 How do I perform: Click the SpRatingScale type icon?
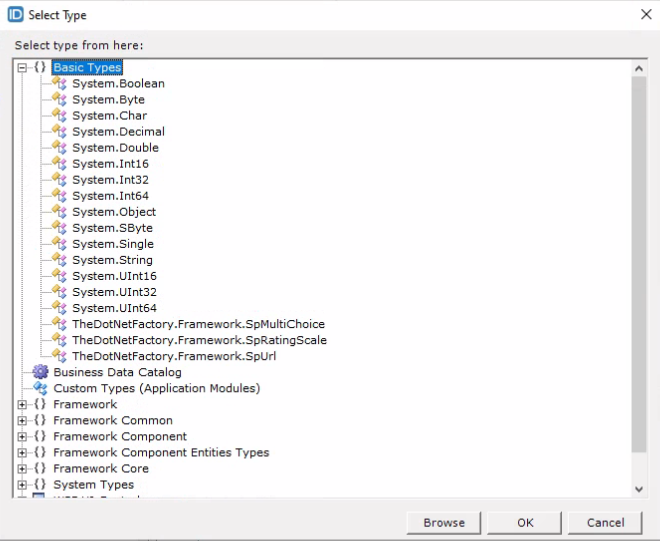(x=59, y=339)
